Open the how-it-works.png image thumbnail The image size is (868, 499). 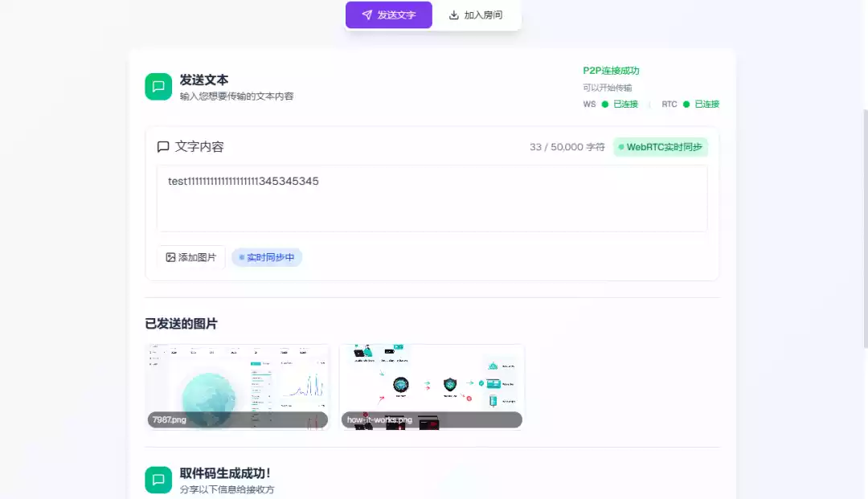tap(432, 387)
